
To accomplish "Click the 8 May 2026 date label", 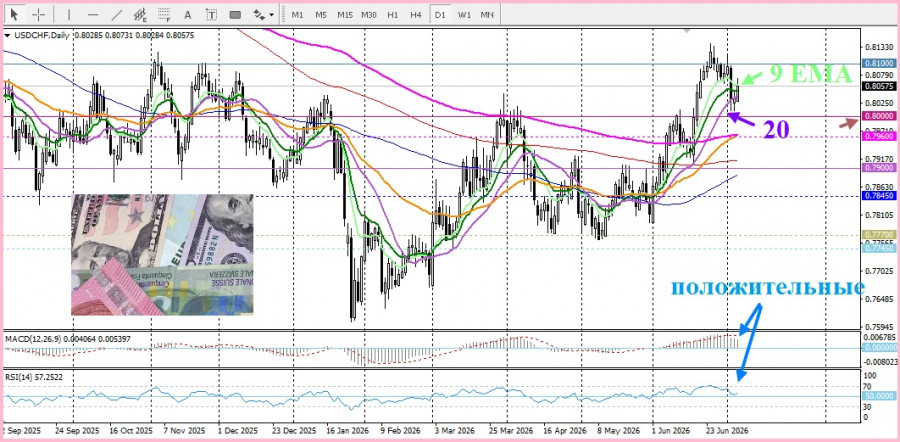I will (618, 430).
